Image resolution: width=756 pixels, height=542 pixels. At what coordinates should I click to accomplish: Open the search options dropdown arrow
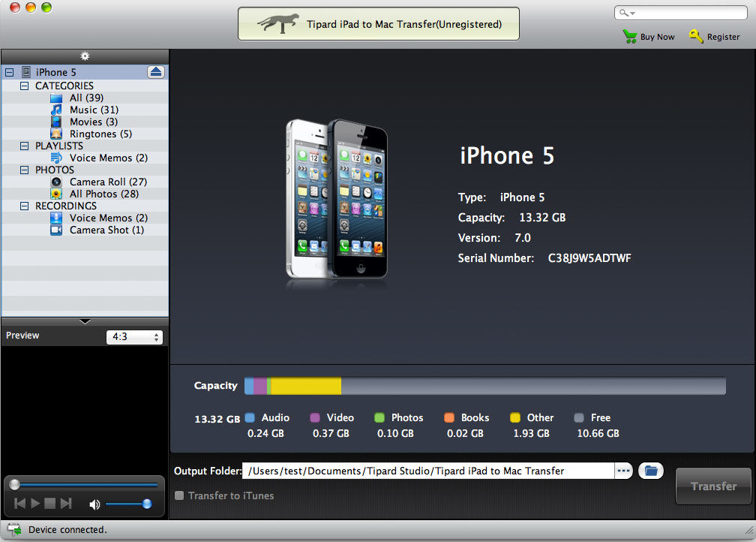point(632,14)
